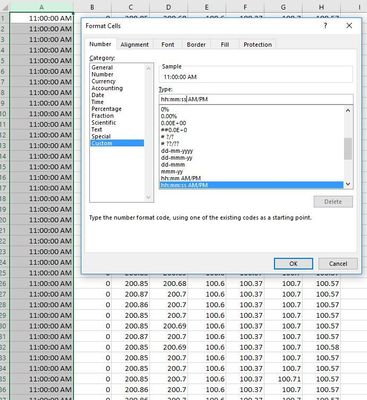Select dd-mm-yyyy format code
367x400 pixels.
(x=251, y=151)
